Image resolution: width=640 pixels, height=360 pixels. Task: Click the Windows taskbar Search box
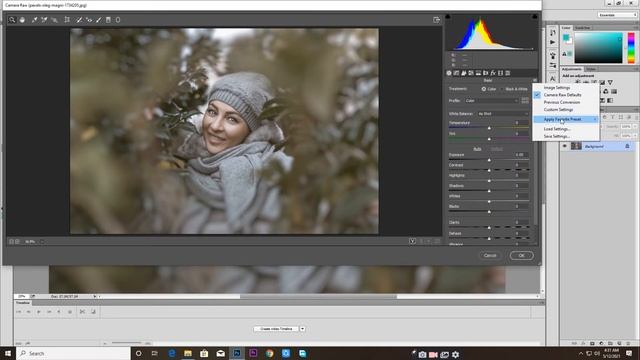73,353
